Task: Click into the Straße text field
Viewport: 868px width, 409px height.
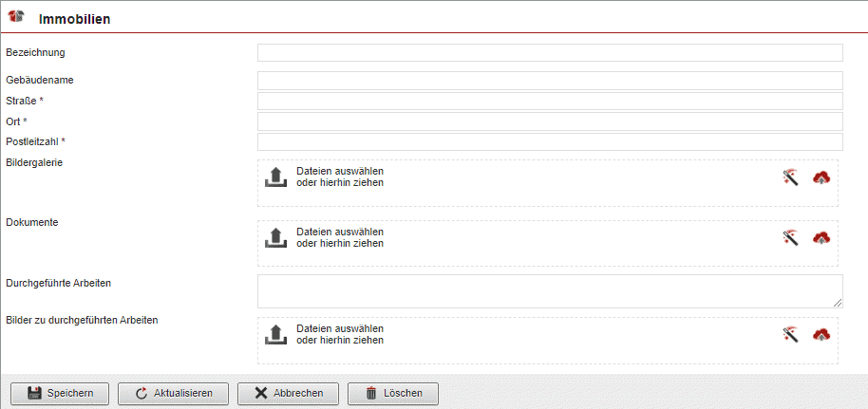Action: (x=550, y=101)
